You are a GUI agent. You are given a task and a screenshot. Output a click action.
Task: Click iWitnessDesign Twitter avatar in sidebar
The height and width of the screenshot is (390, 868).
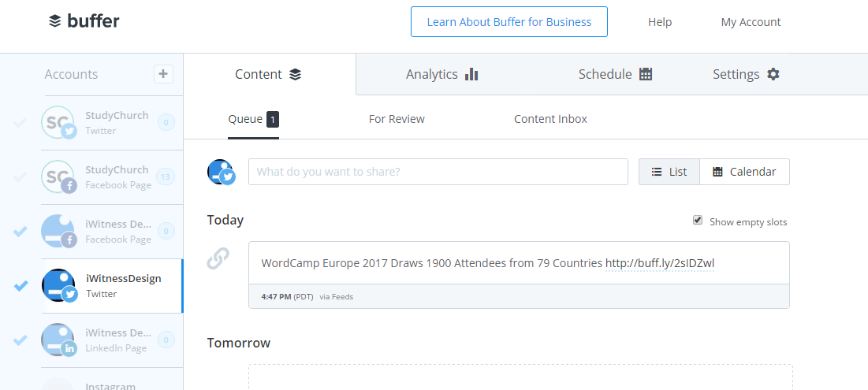tap(58, 285)
